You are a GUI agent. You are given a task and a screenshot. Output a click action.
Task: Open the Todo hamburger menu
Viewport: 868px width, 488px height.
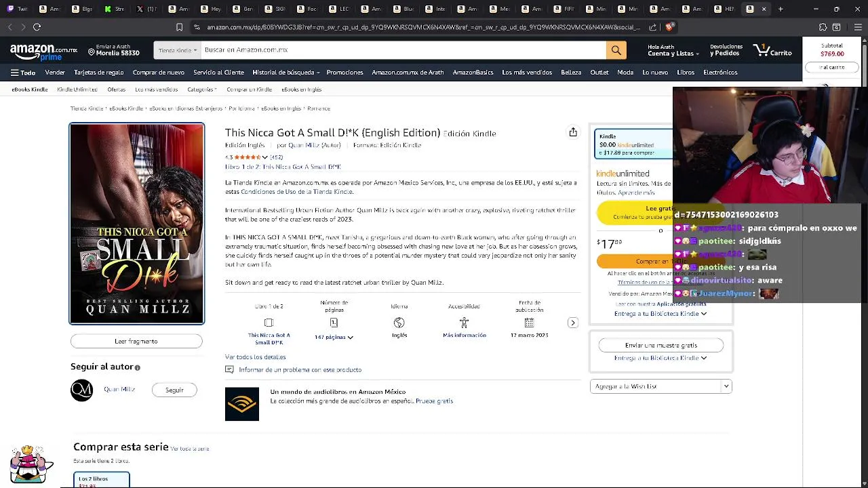tap(23, 73)
